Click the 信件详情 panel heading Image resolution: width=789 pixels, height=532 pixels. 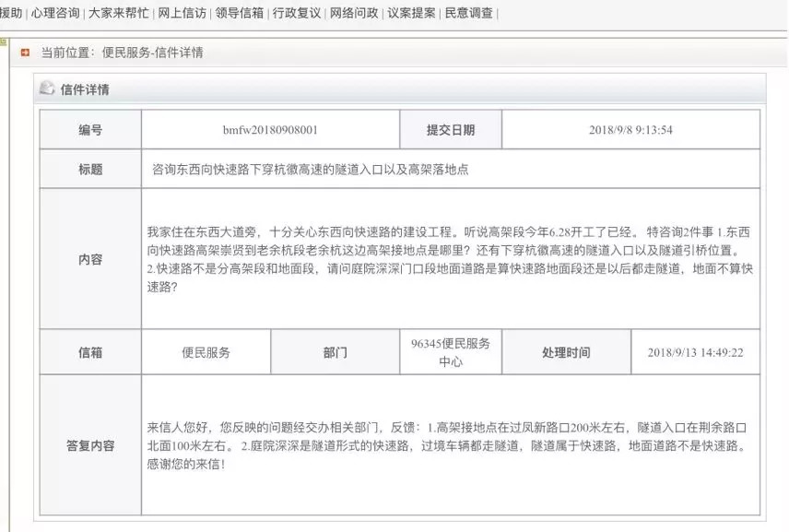point(85,89)
